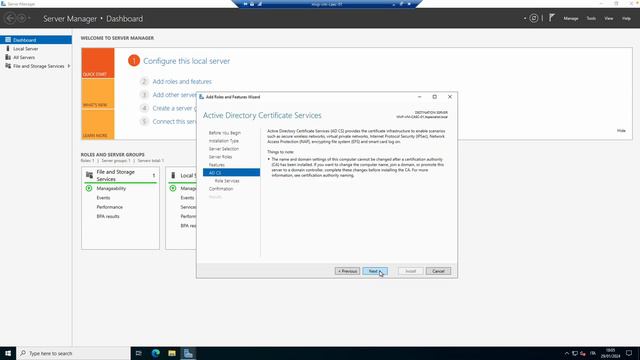Open the File and Storage Services tile title

116,176
